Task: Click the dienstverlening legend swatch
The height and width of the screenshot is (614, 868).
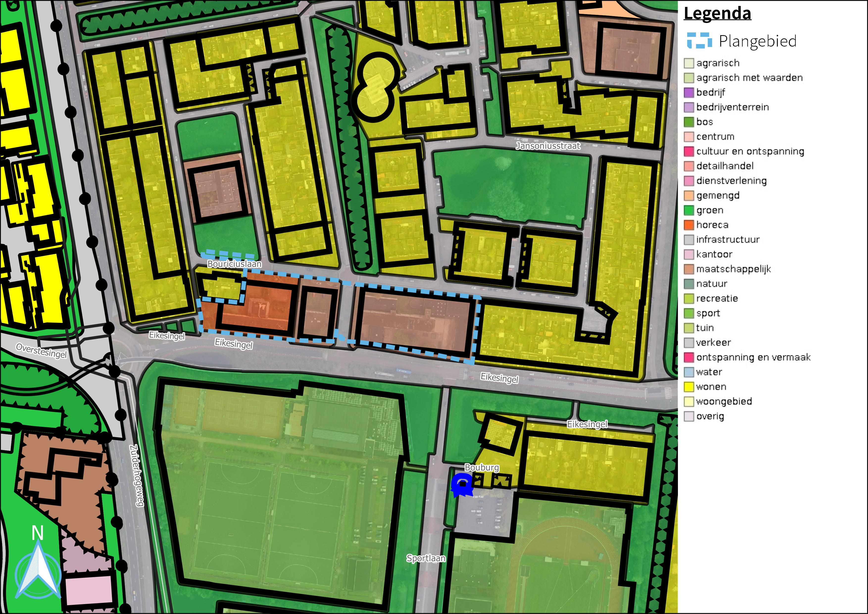Action: 689,181
